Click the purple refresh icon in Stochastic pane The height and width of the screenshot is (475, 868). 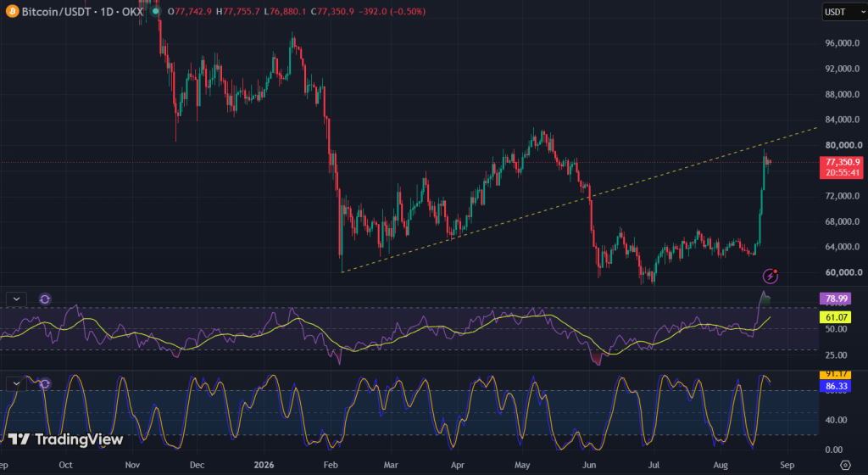point(45,383)
